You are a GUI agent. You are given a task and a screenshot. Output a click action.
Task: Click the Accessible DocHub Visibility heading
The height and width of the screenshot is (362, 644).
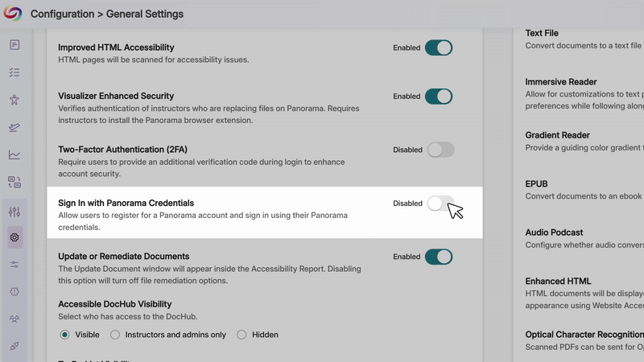coord(114,304)
